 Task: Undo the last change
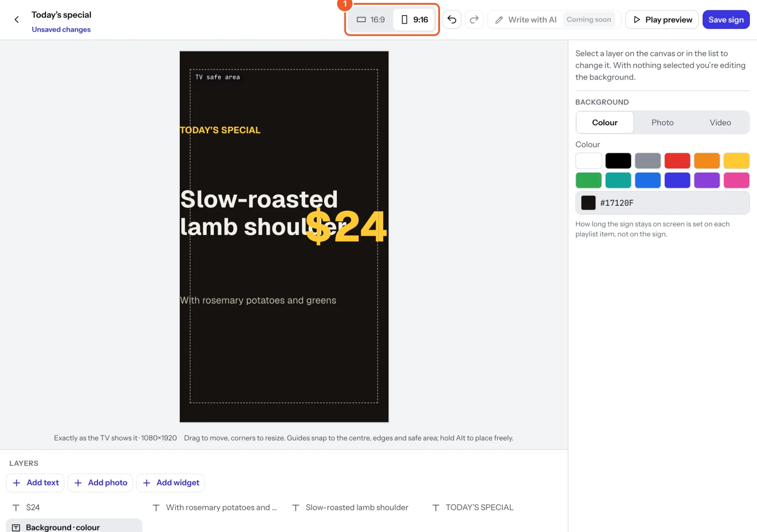click(452, 19)
